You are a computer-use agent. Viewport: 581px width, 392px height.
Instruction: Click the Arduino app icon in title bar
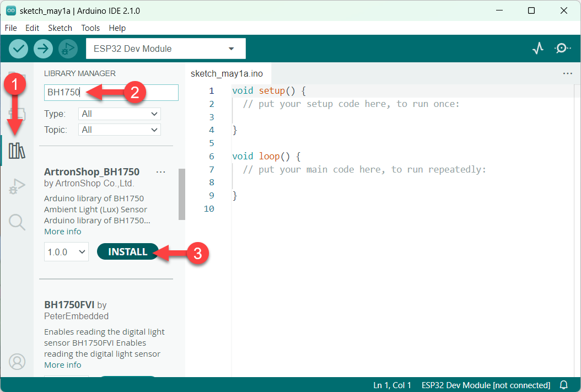click(10, 10)
